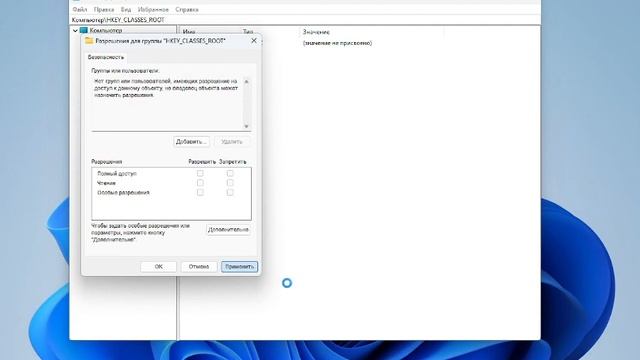The height and width of the screenshot is (360, 640).
Task: Open the Файл menu
Action: pos(80,9)
